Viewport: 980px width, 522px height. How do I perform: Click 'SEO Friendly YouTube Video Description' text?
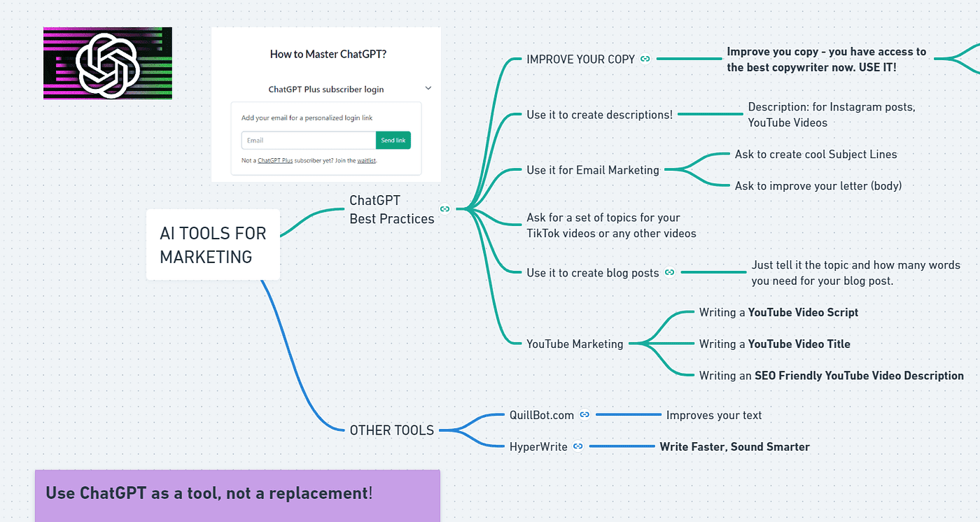tap(859, 376)
